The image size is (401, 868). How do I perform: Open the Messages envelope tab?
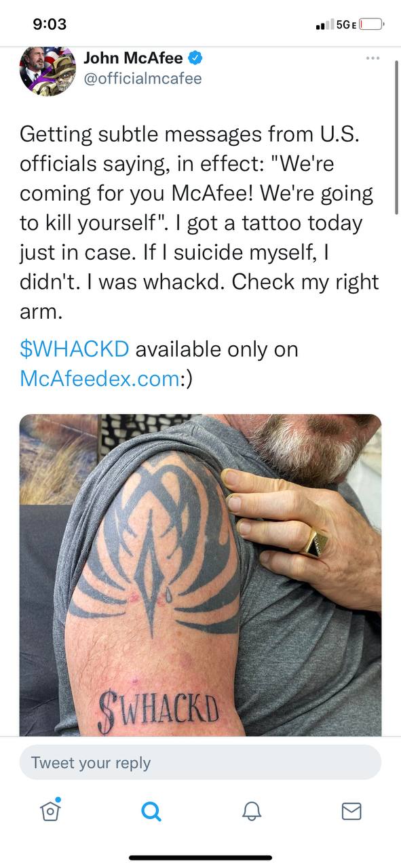pos(351,811)
